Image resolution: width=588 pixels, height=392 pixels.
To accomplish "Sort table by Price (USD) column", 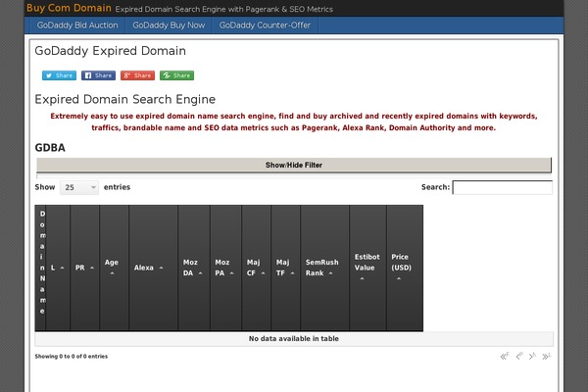I will coord(405,268).
